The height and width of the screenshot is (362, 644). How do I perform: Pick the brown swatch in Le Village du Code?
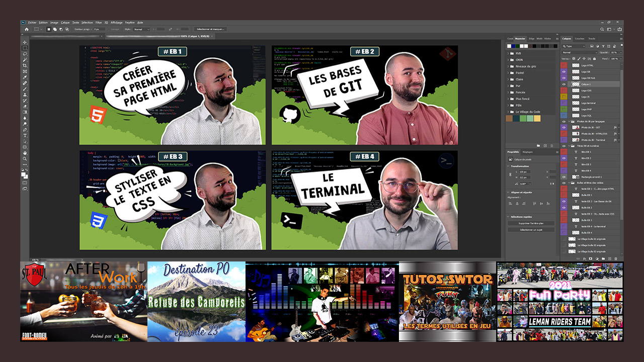(x=509, y=118)
